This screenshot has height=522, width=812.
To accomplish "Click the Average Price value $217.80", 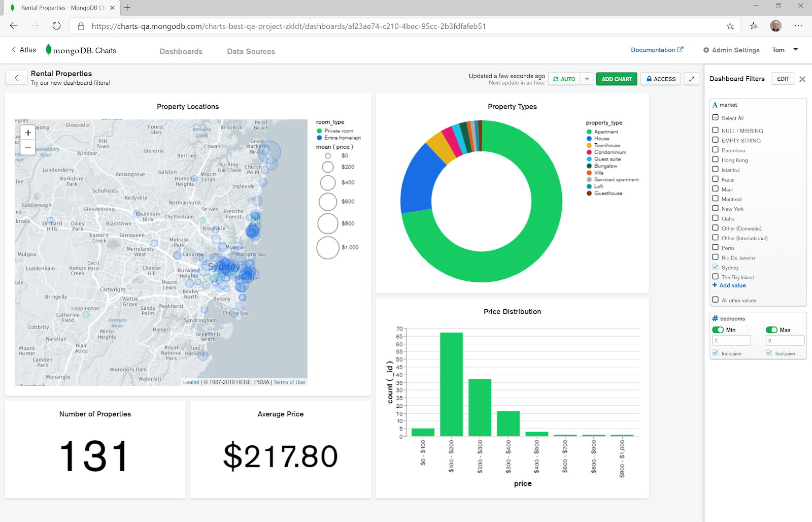I will click(x=280, y=455).
